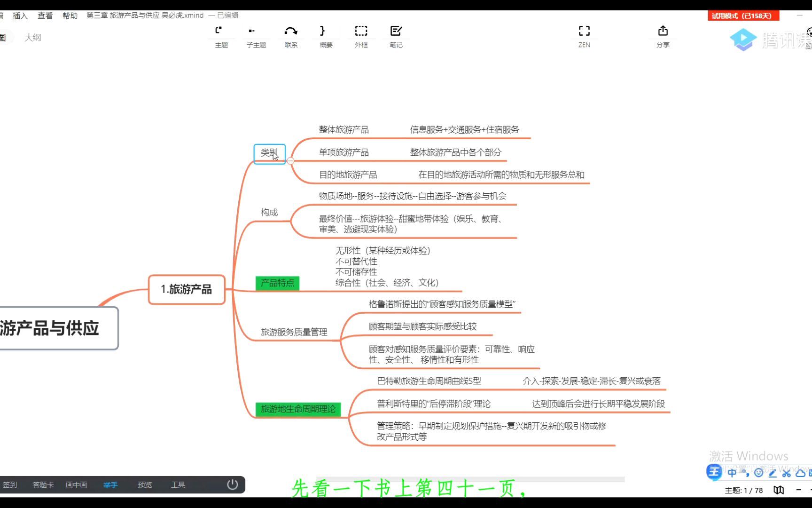Viewport: 812px width, 508px height.
Task: Select the 整体旅游产品 subtopic
Action: click(344, 130)
